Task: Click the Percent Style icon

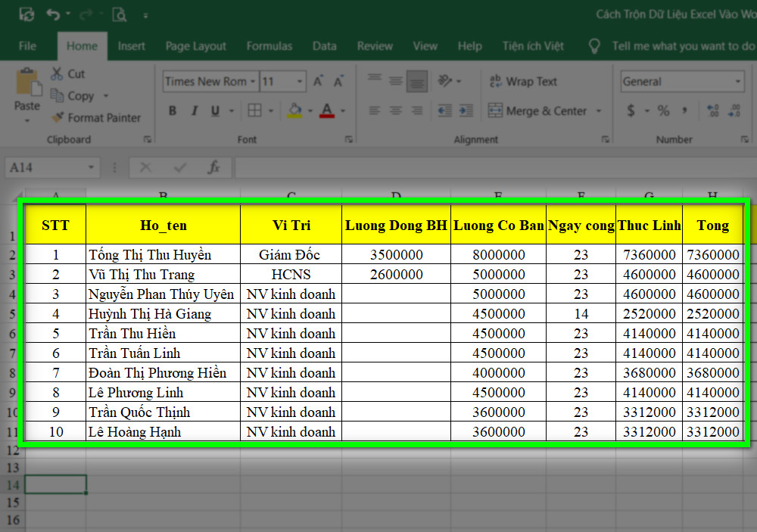Action: [662, 110]
